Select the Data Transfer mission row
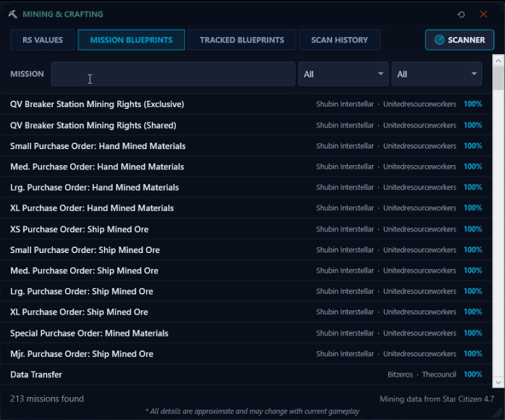 pyautogui.click(x=246, y=375)
